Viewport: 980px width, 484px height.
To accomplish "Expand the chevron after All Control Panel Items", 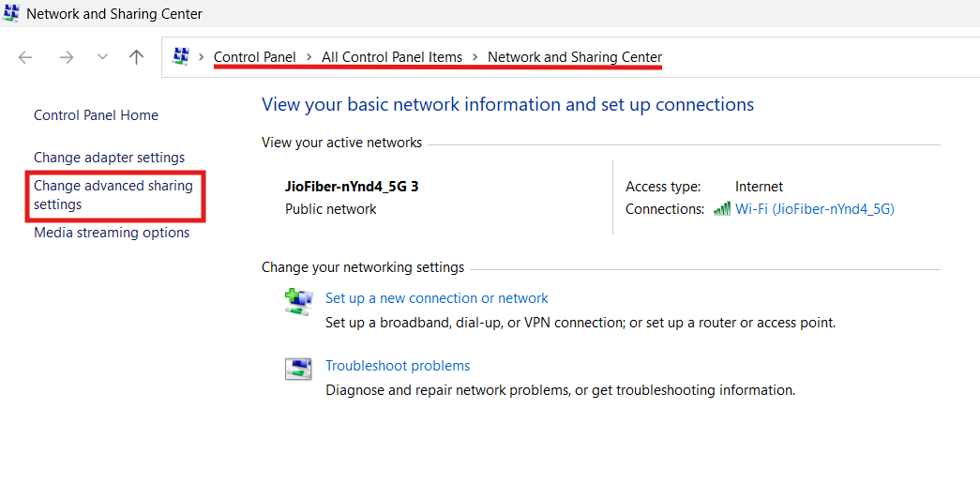I will click(475, 57).
